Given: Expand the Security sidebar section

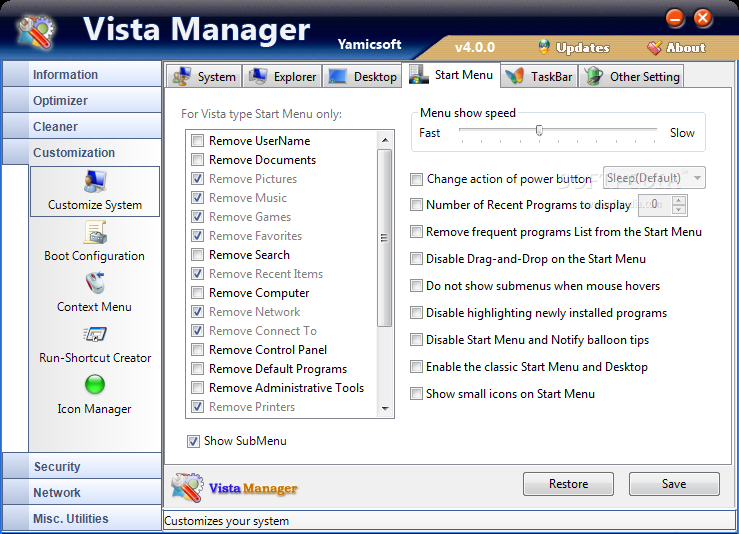Looking at the screenshot, I should click(x=82, y=467).
